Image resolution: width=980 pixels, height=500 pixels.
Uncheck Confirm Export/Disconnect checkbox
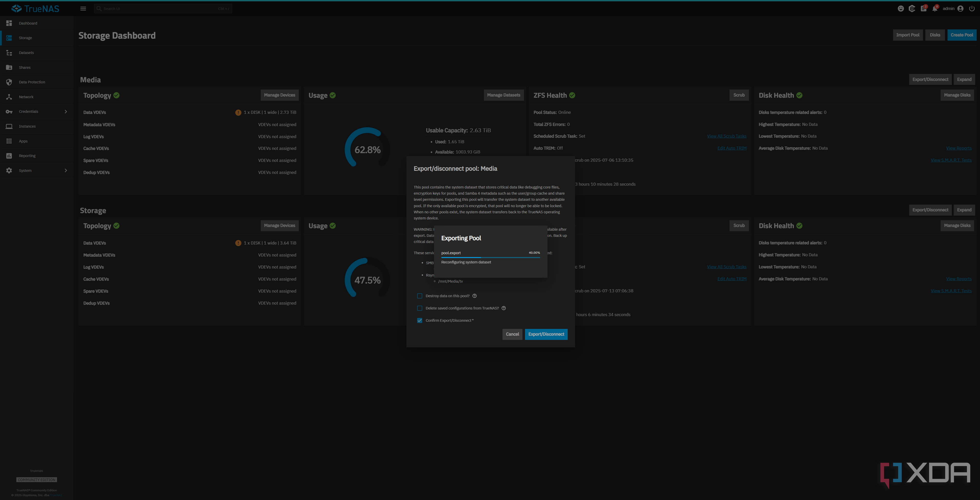pos(420,320)
